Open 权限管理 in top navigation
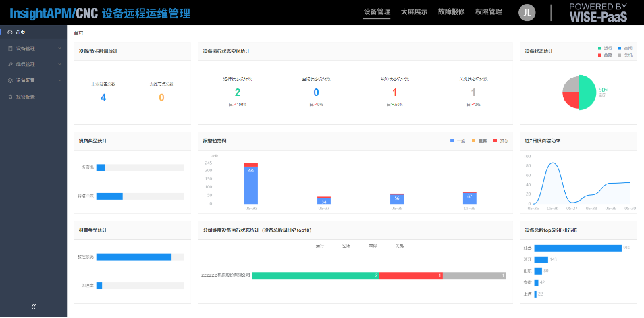The height and width of the screenshot is (318, 644). [488, 11]
